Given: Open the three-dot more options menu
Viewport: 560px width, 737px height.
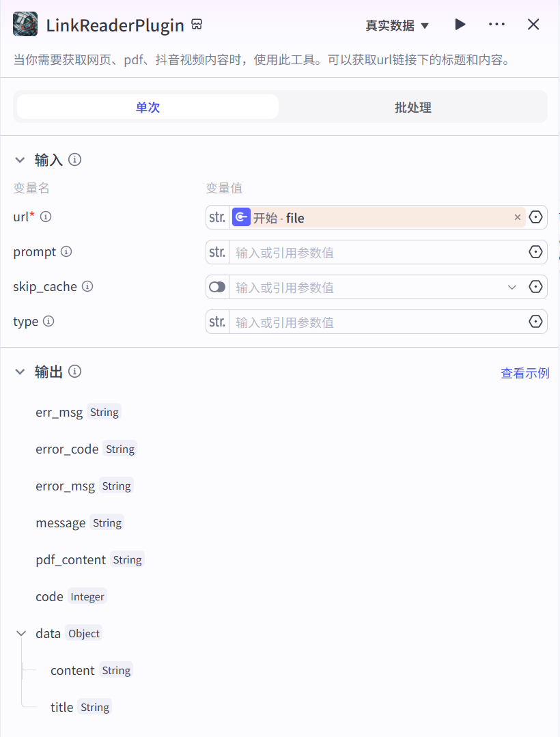Looking at the screenshot, I should tap(496, 25).
